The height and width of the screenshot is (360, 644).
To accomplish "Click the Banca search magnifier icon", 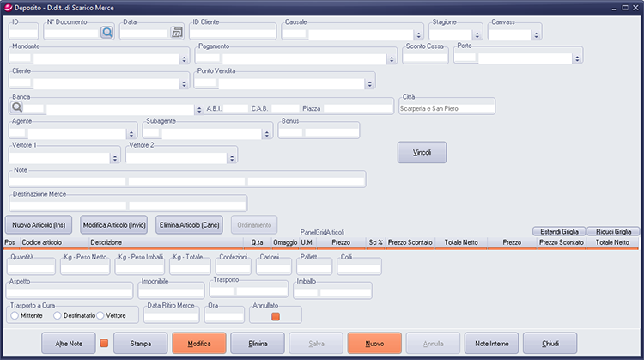I will 16,109.
